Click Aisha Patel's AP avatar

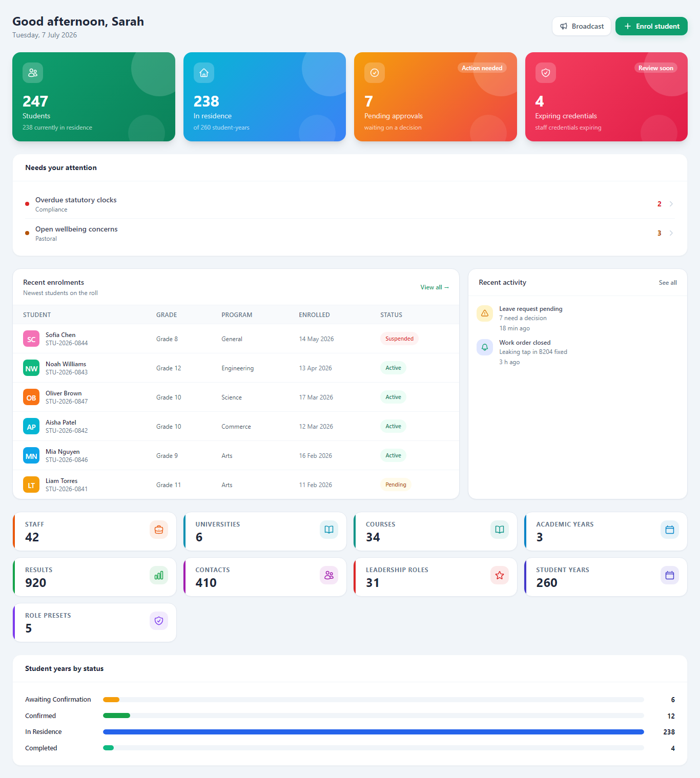tap(31, 427)
